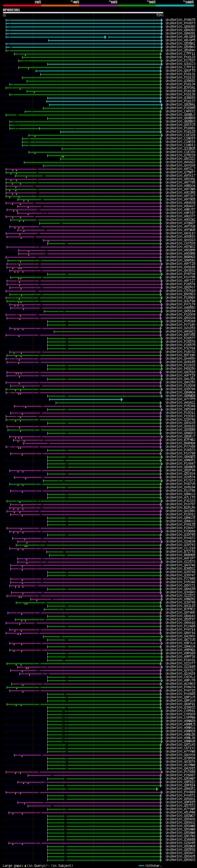This screenshot has height=868, width=197.
Task: Select the UniRef100_A9TCL7 label
Action: point(180,169)
